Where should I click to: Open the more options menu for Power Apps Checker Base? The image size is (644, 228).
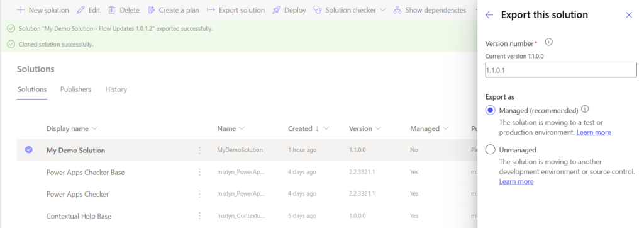point(199,172)
